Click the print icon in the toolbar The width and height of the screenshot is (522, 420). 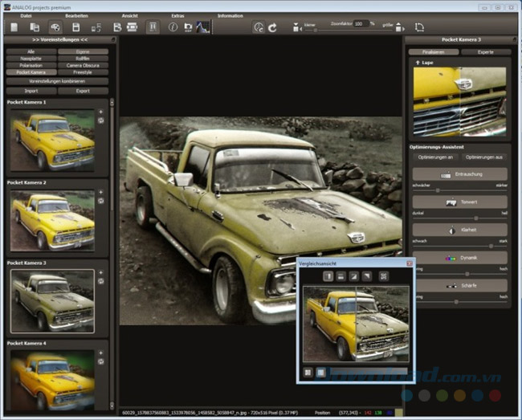click(x=132, y=27)
